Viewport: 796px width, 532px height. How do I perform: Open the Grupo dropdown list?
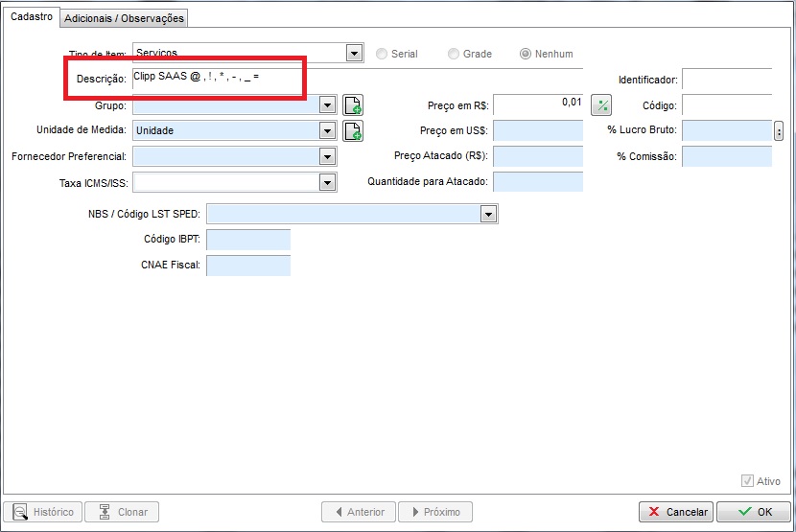click(327, 105)
